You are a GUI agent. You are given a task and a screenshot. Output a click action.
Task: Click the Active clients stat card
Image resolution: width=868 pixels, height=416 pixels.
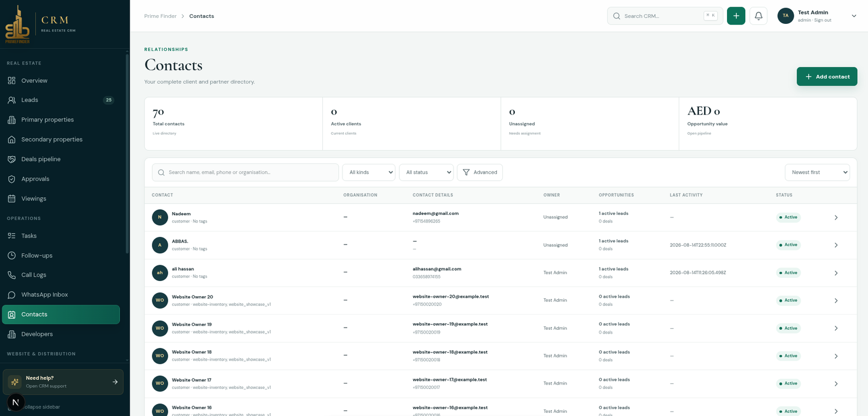point(412,124)
